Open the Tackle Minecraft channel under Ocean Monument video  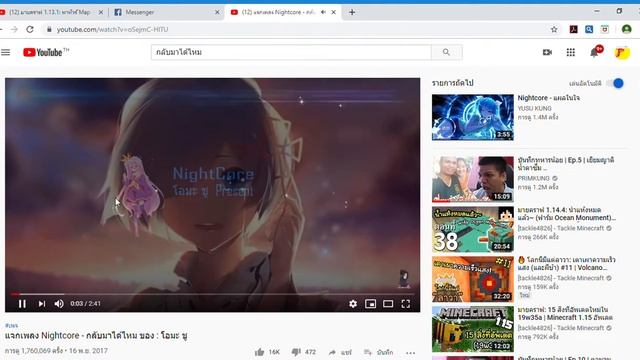pos(561,228)
